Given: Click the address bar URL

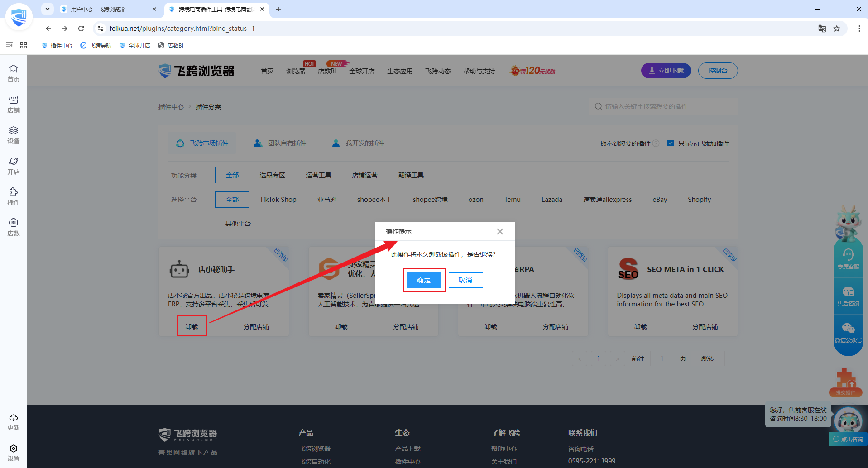Looking at the screenshot, I should (x=182, y=29).
